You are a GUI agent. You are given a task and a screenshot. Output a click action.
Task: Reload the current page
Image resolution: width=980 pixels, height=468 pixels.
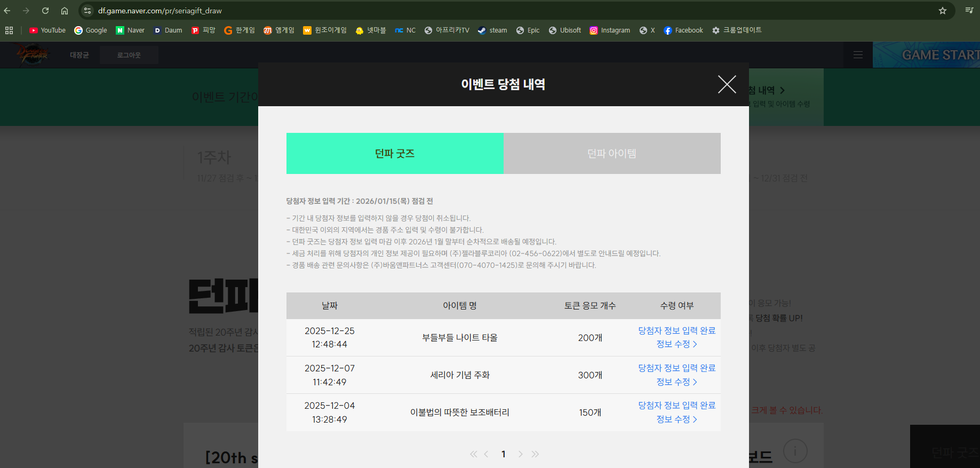click(45, 11)
